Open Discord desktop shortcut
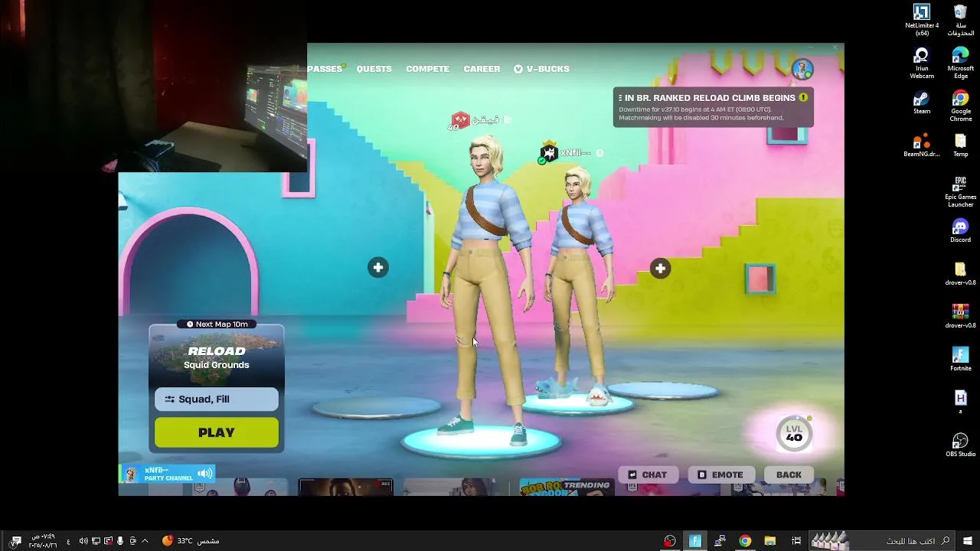This screenshot has height=551, width=980. pyautogui.click(x=960, y=231)
